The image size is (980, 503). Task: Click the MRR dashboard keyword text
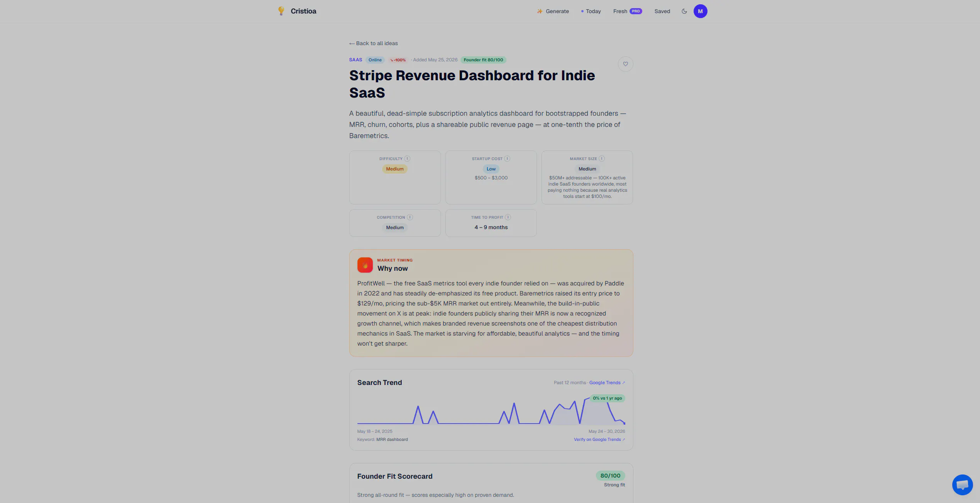[392, 439]
